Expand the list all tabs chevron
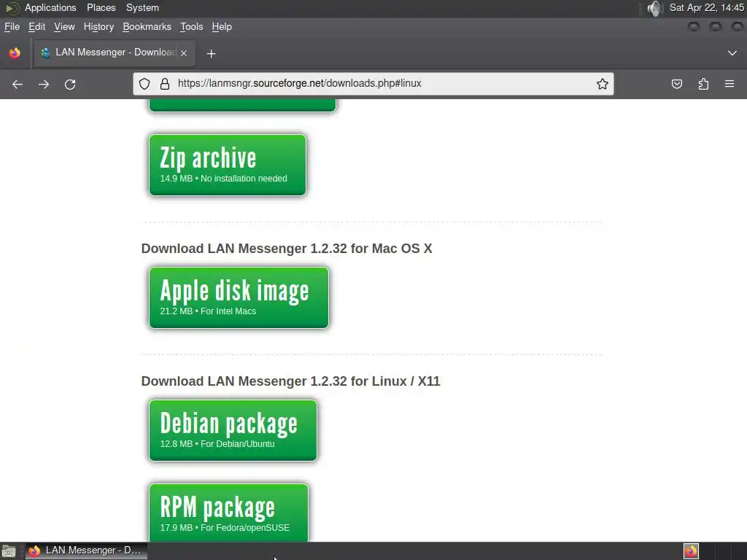747x560 pixels. coord(732,52)
